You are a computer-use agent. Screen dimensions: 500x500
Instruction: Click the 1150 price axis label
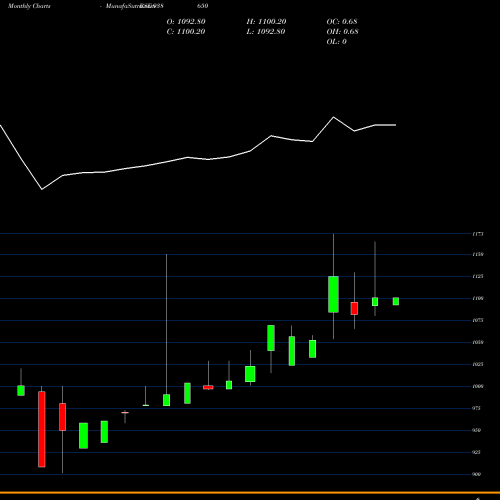pos(477,254)
